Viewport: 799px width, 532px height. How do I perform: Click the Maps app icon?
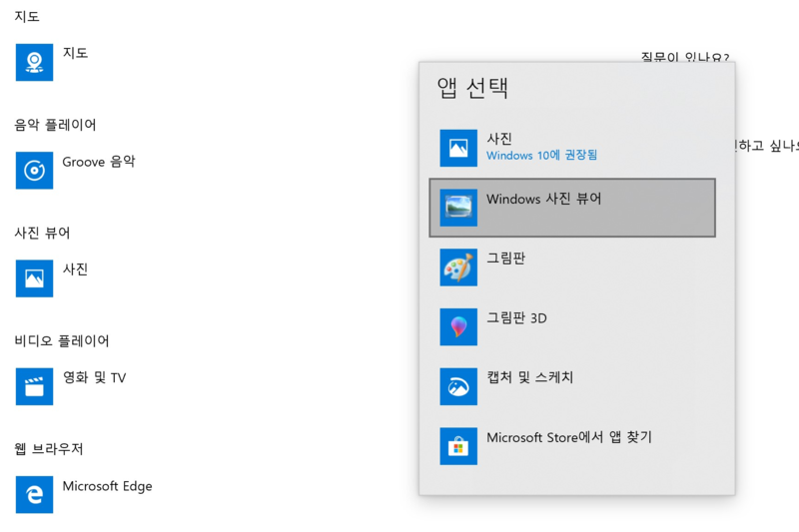(x=34, y=62)
